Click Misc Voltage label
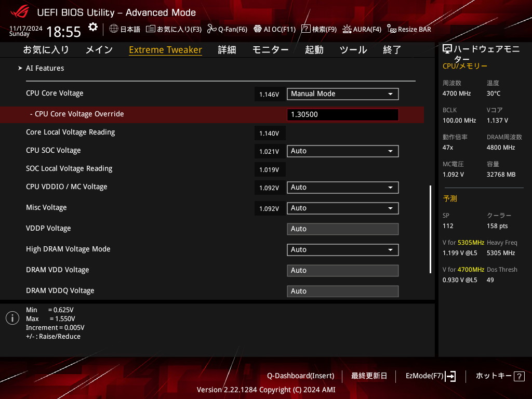 point(46,207)
